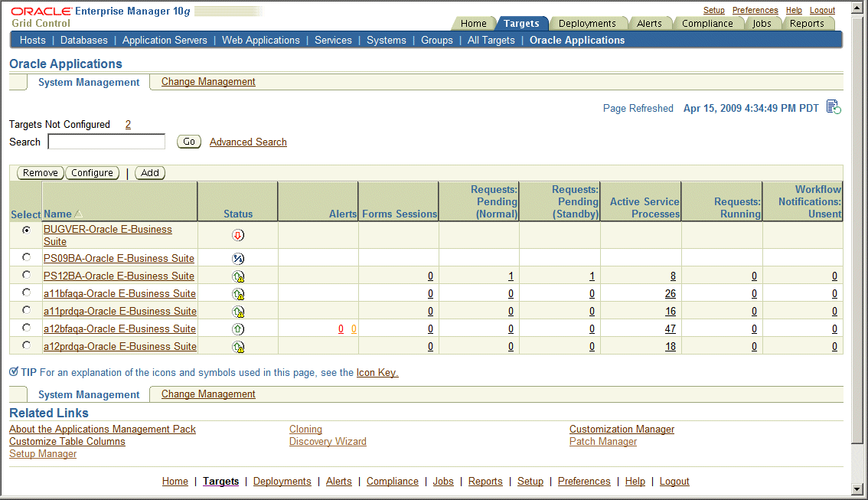This screenshot has height=500, width=868.
Task: Open the top Alerts tab
Action: coord(649,23)
